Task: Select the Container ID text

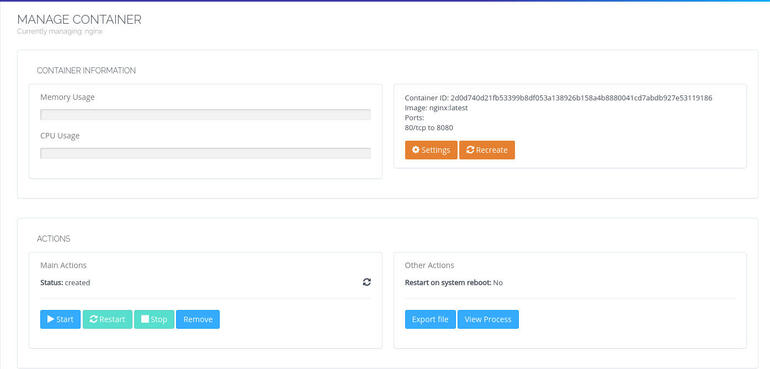Action: tap(558, 98)
